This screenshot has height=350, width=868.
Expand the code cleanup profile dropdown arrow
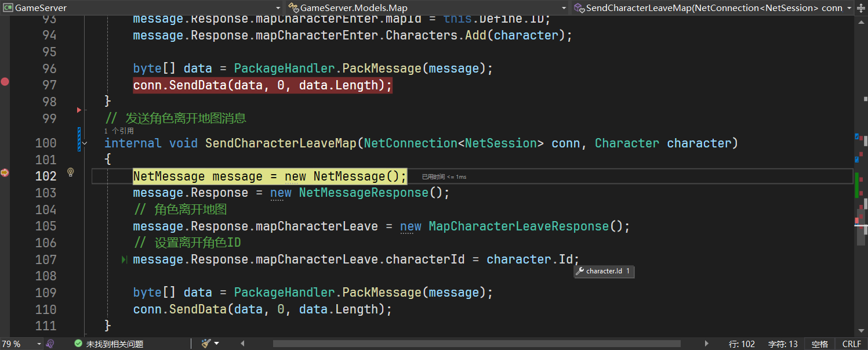click(x=217, y=344)
